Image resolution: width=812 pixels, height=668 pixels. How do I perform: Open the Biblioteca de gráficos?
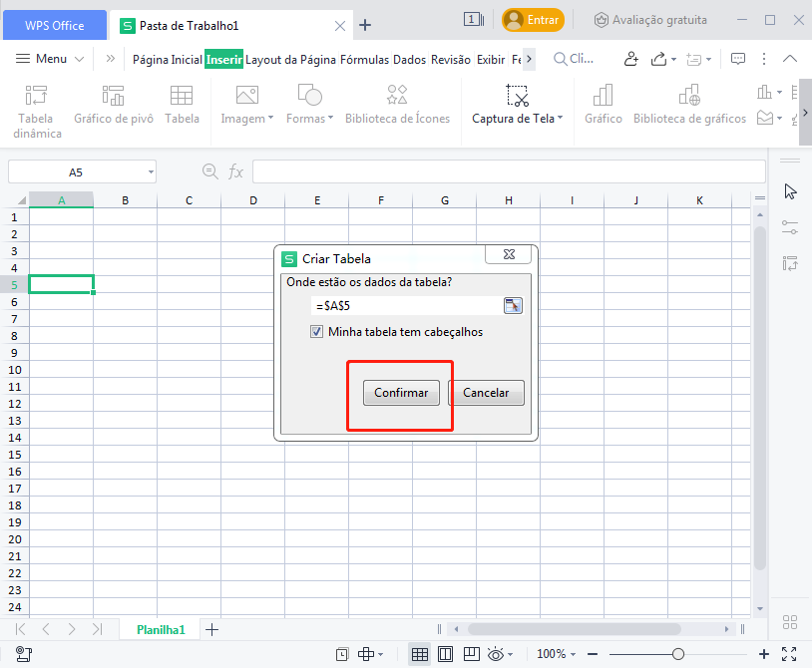[x=689, y=108]
